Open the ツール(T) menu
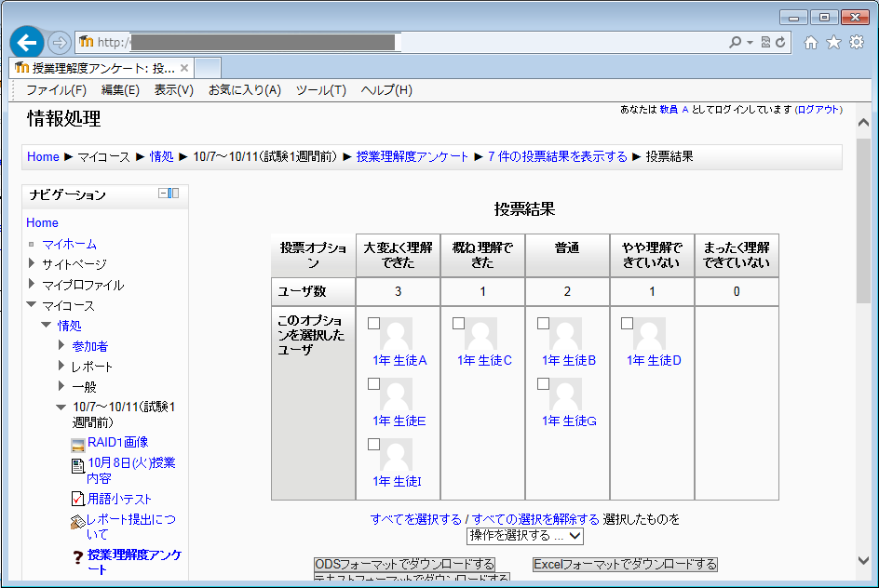Screen dimensions: 879x588 [x=320, y=90]
